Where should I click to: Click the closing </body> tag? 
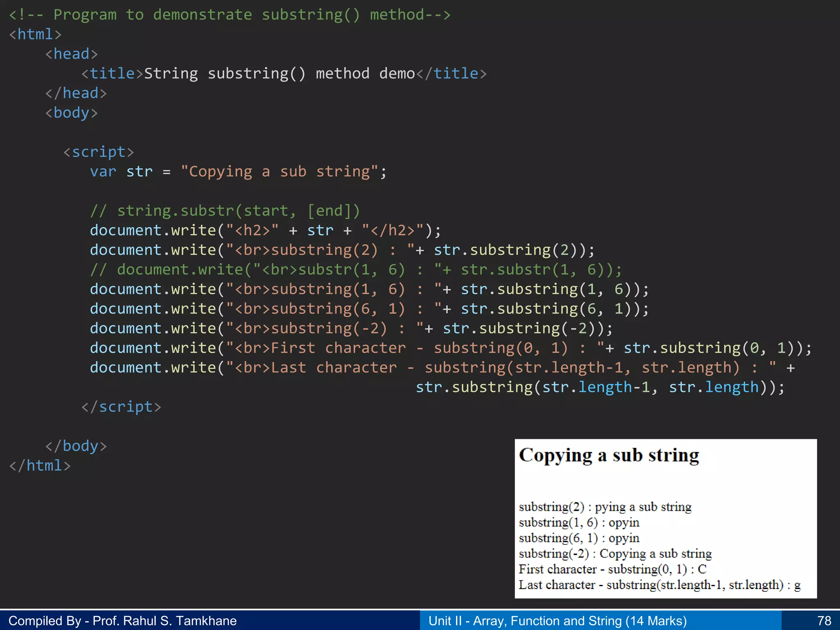(76, 446)
